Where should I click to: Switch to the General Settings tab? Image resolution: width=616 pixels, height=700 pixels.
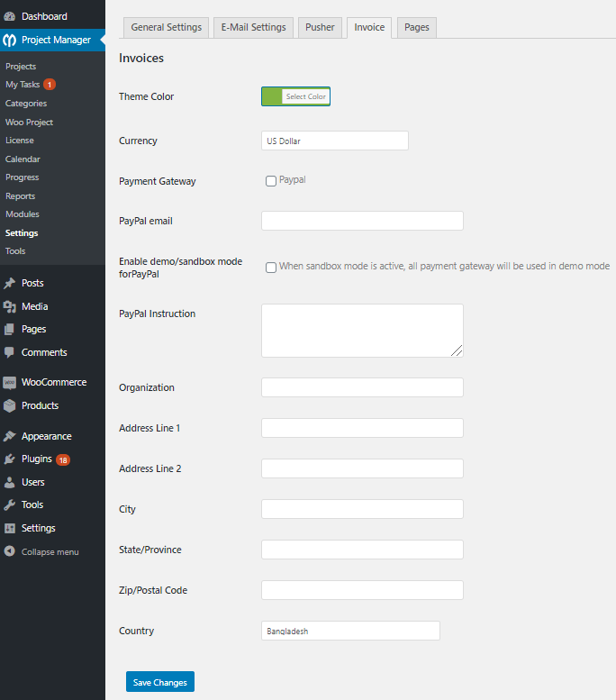click(x=166, y=28)
